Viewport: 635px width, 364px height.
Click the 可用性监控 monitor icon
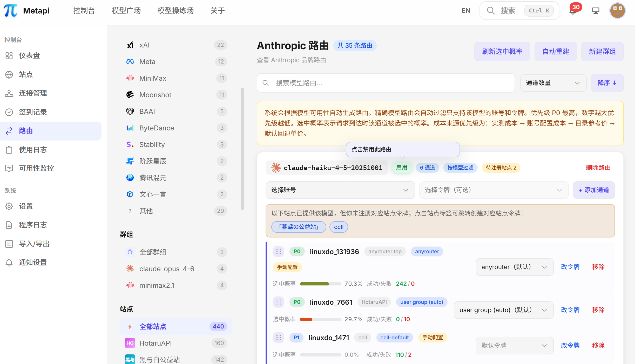[9, 168]
